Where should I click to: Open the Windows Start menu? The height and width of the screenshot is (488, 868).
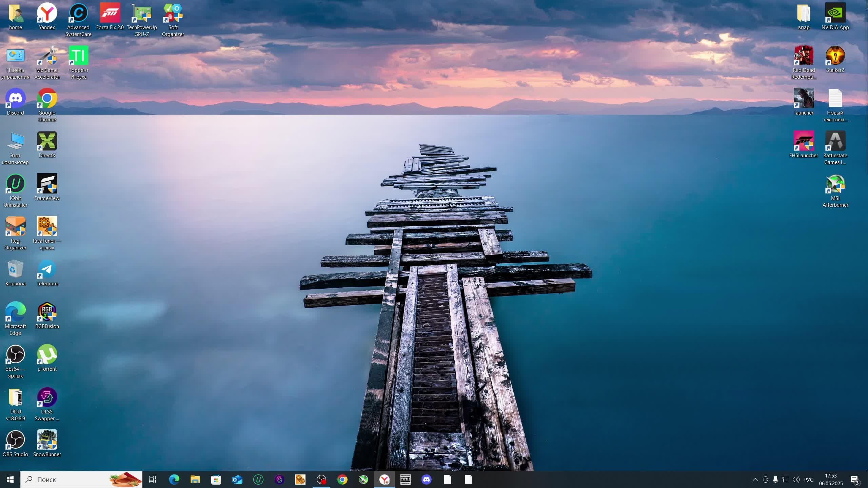click(x=10, y=480)
